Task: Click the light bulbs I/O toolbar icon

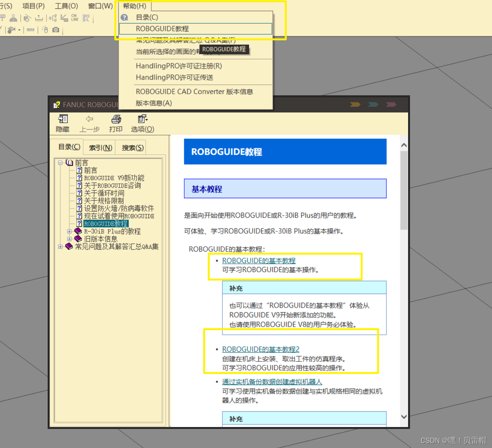Action: click(x=53, y=18)
